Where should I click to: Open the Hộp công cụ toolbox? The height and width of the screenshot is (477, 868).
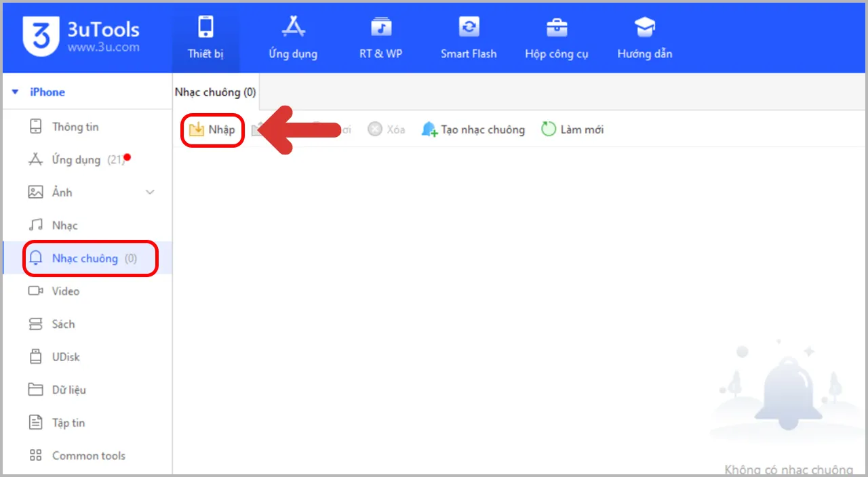(556, 37)
